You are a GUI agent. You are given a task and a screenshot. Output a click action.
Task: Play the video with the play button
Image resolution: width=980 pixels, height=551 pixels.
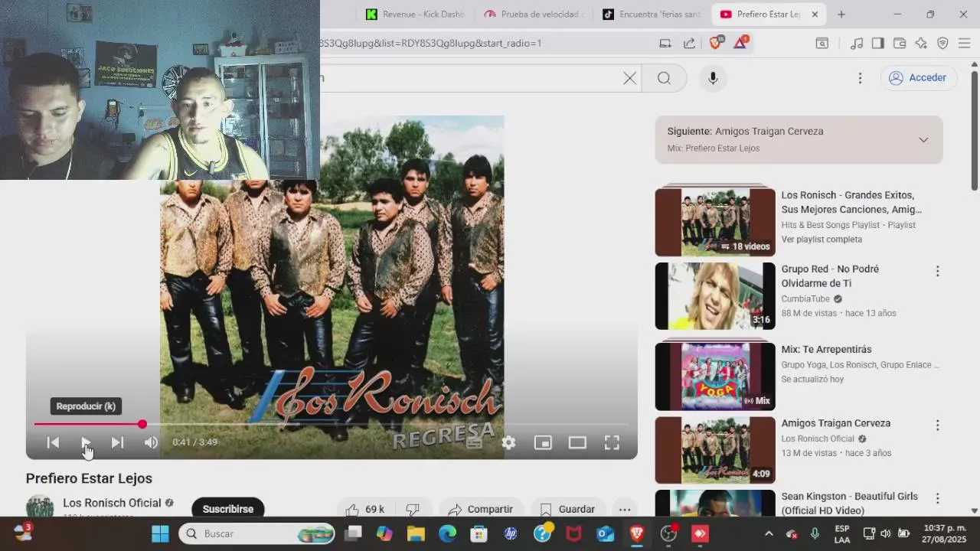(x=86, y=442)
